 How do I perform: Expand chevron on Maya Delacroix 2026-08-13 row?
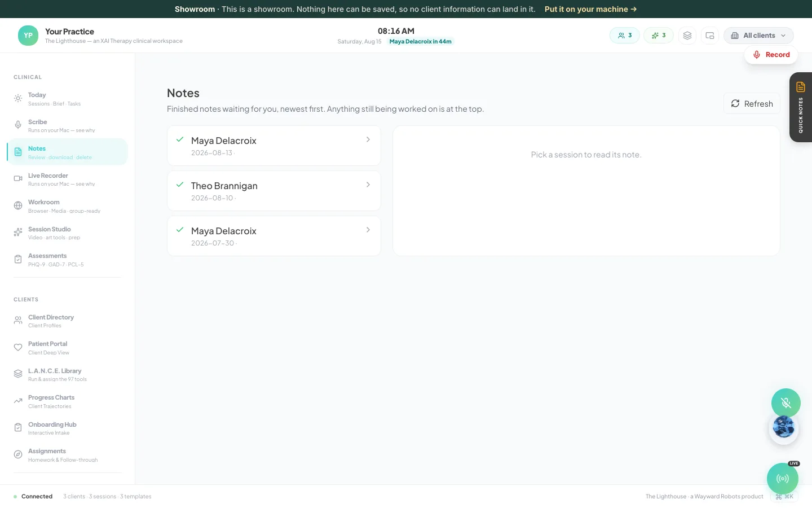pyautogui.click(x=368, y=139)
